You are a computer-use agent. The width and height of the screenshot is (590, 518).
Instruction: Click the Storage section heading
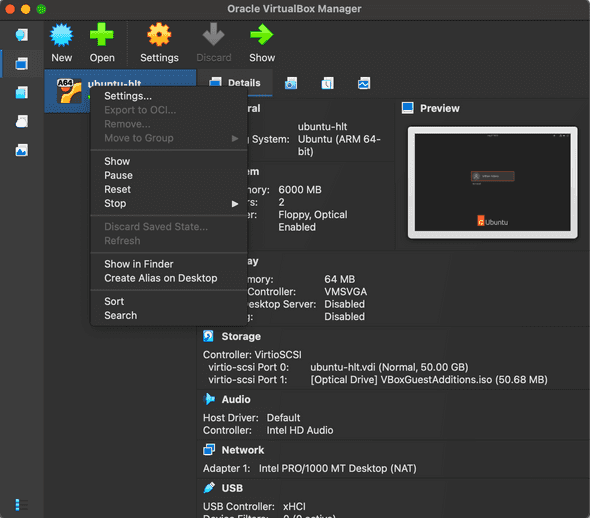coord(241,336)
